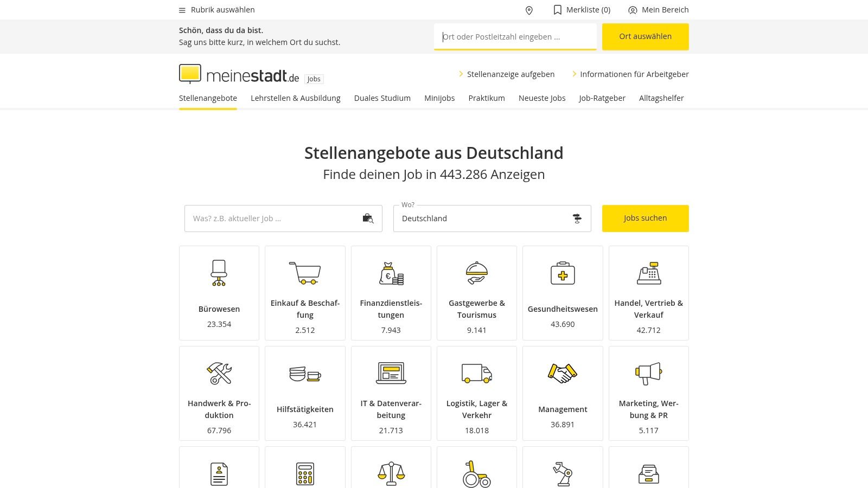Open the Lehrstellen & Ausbildung section
Screen dimensions: 868x488
(296, 98)
